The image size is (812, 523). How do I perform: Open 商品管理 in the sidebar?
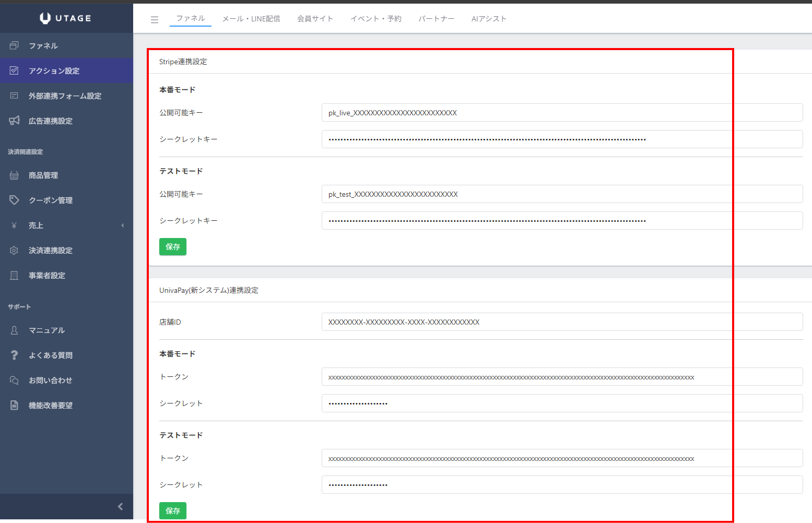pyautogui.click(x=66, y=175)
